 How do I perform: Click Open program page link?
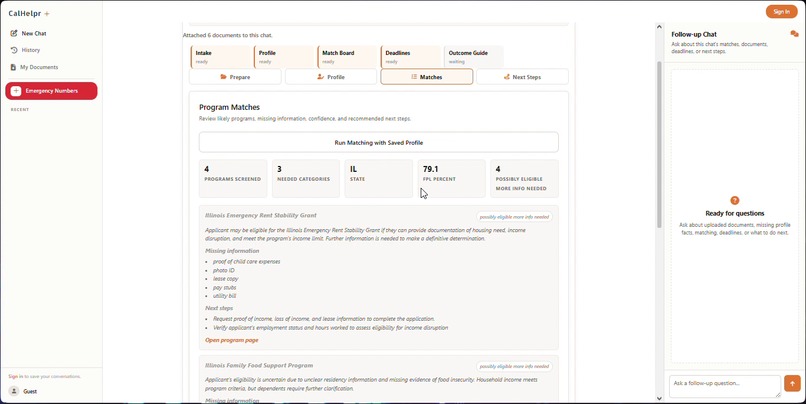pos(232,340)
